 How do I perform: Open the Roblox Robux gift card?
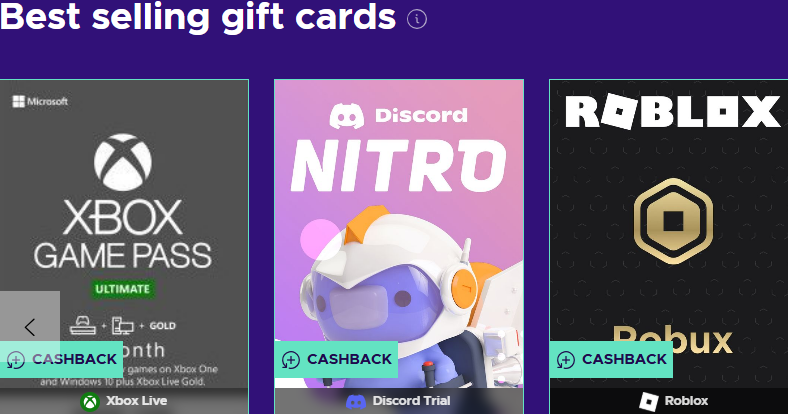(x=669, y=246)
